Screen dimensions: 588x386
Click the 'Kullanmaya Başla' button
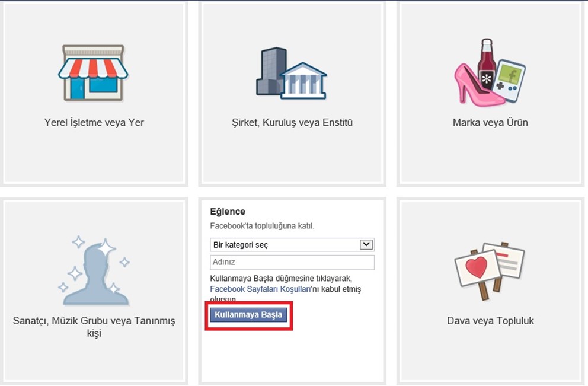(248, 315)
